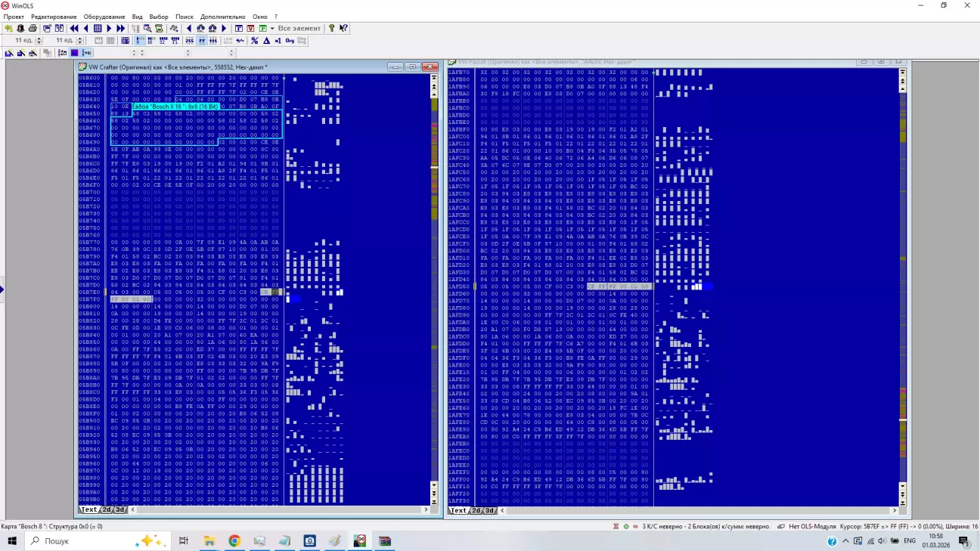Toggle the 8-bit display mode
Screen dimensions: 980x551
(x=141, y=41)
